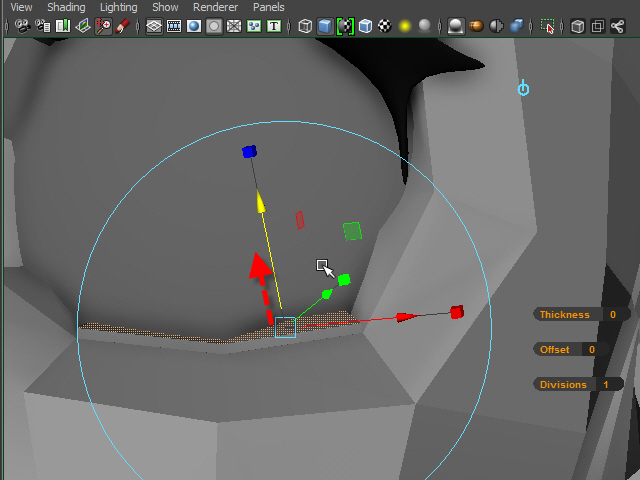The image size is (640, 480).
Task: Toggle the Safe Action icon
Action: (254, 27)
